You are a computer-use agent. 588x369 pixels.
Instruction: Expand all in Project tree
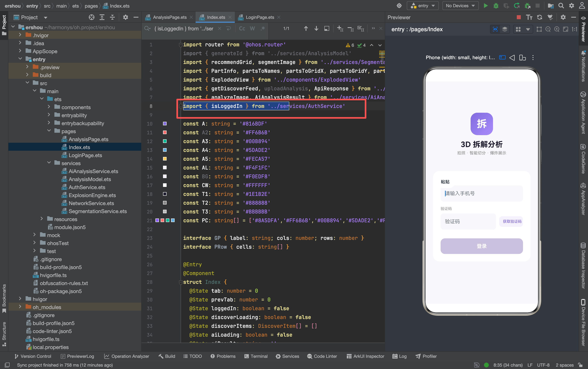pos(102,17)
